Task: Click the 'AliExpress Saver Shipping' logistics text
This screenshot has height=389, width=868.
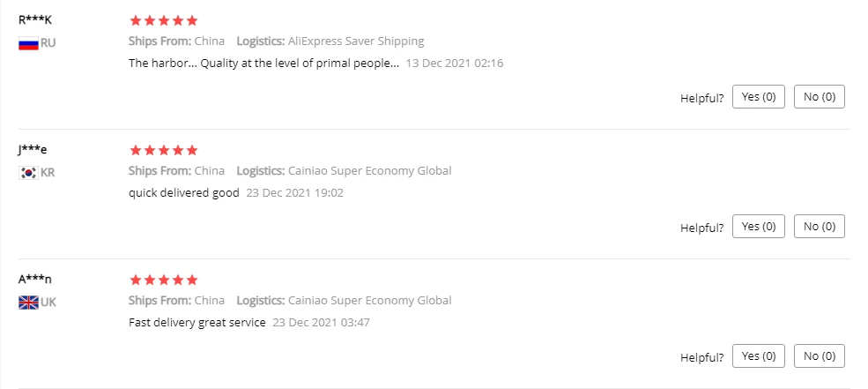Action: (356, 41)
